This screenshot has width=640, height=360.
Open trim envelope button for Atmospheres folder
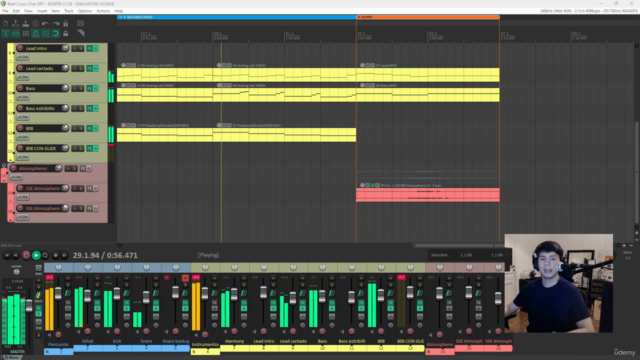pyautogui.click(x=16, y=177)
